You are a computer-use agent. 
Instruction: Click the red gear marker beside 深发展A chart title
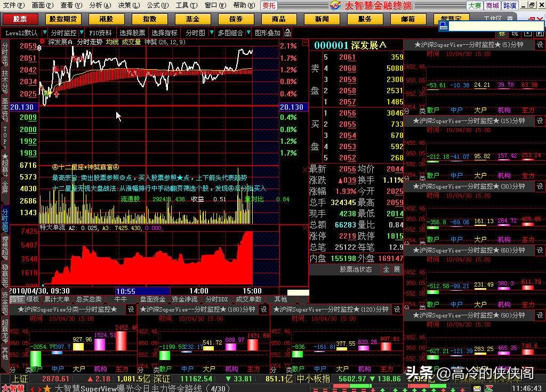pos(42,42)
